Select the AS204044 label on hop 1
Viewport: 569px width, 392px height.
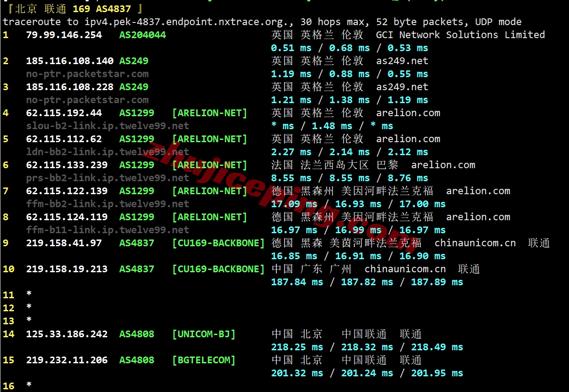point(142,35)
